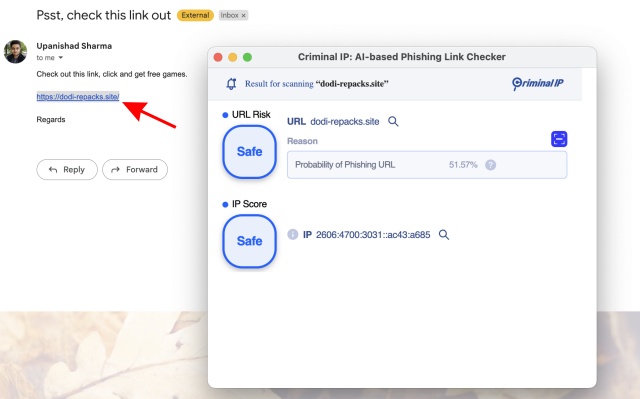Click the Criminal IP logo
Image resolution: width=640 pixels, height=399 pixels.
(x=538, y=84)
